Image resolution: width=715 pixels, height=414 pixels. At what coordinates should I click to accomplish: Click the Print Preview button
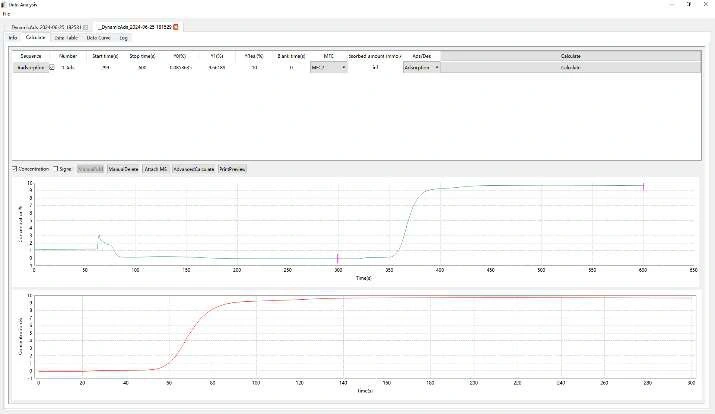tap(235, 169)
